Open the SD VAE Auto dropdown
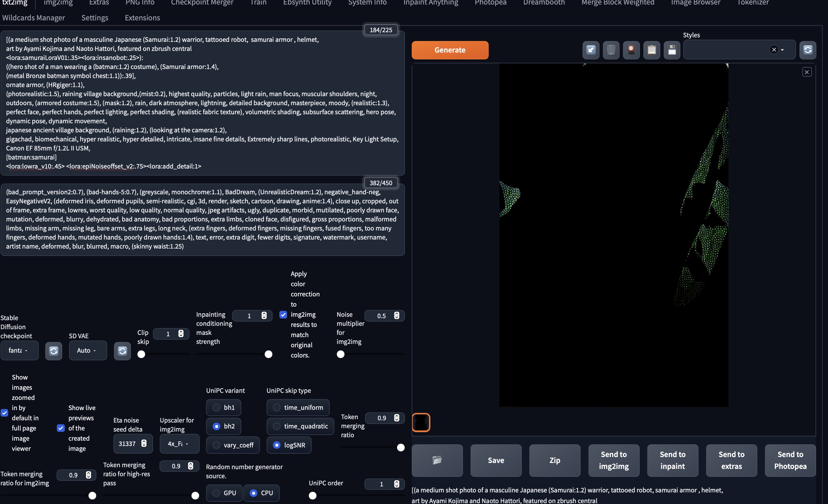The height and width of the screenshot is (504, 828). pyautogui.click(x=88, y=350)
